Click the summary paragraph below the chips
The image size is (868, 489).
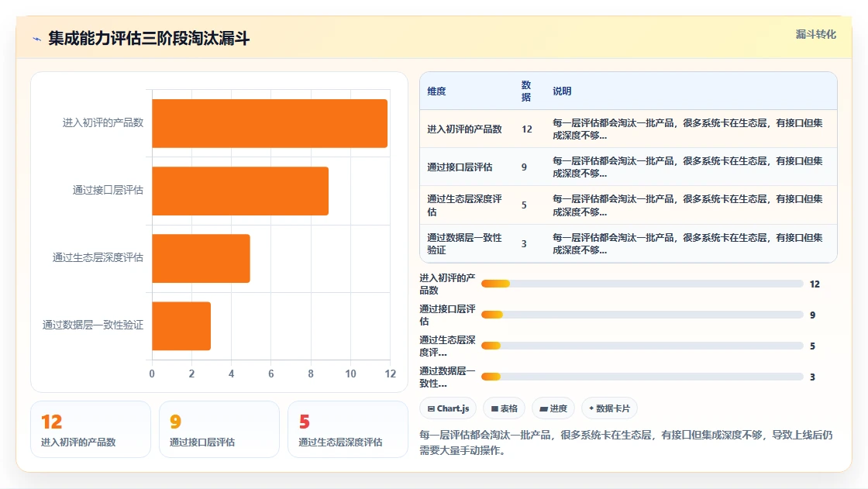click(626, 443)
